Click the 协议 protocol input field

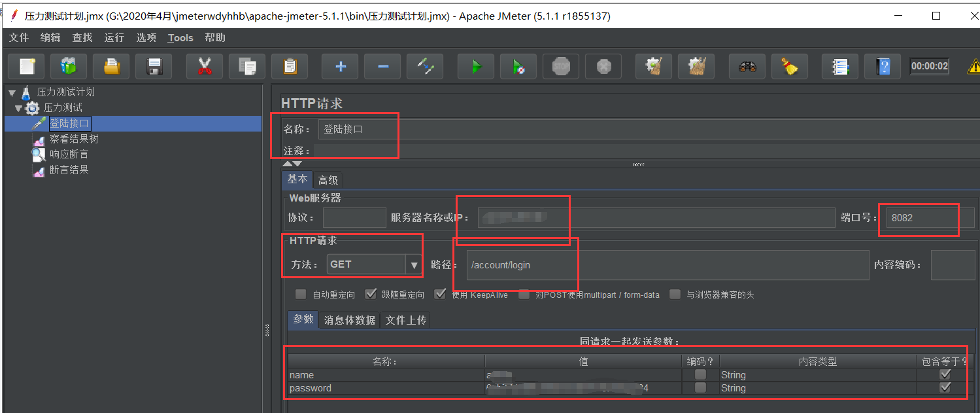[x=354, y=218]
